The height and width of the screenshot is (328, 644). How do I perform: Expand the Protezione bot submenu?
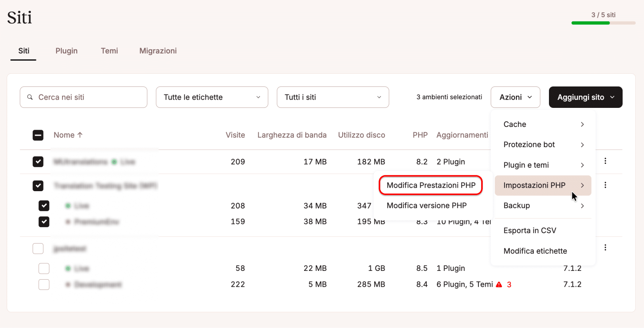pos(543,145)
